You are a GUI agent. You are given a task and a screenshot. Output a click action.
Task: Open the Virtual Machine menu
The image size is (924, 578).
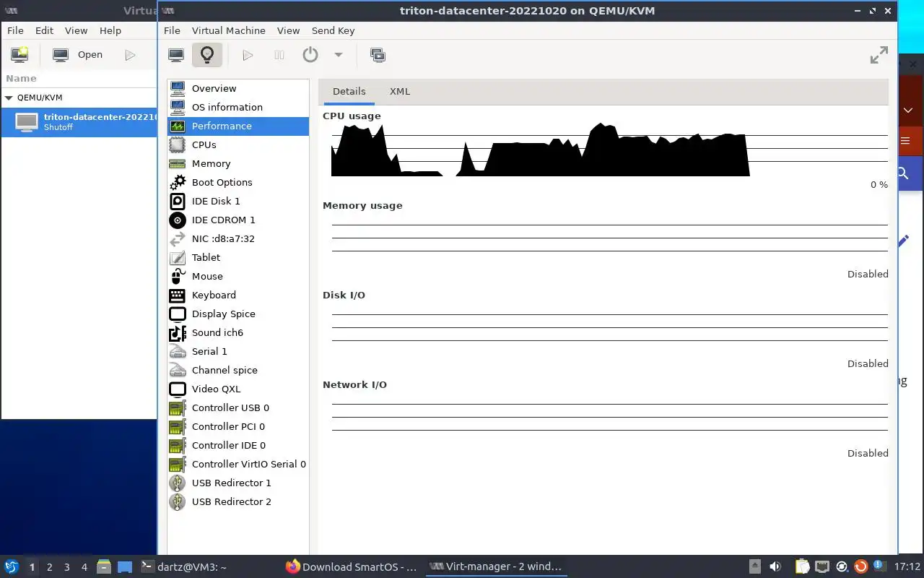coord(229,30)
